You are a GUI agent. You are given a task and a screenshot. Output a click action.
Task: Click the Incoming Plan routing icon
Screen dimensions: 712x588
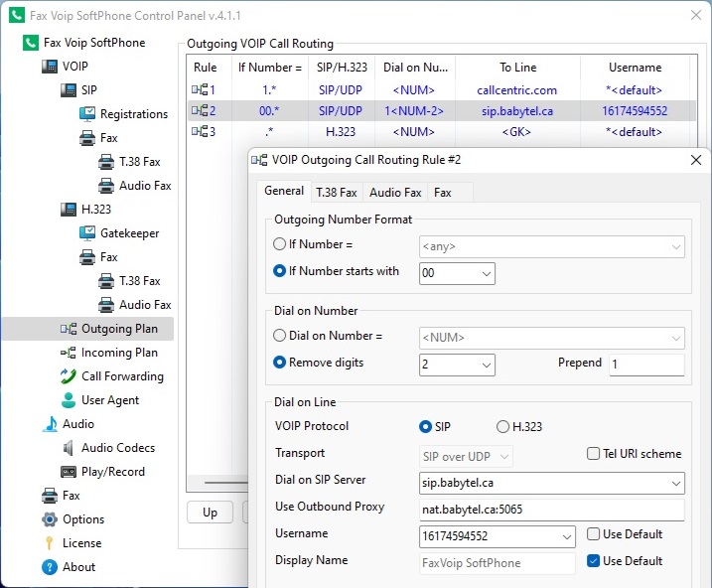[x=69, y=353]
